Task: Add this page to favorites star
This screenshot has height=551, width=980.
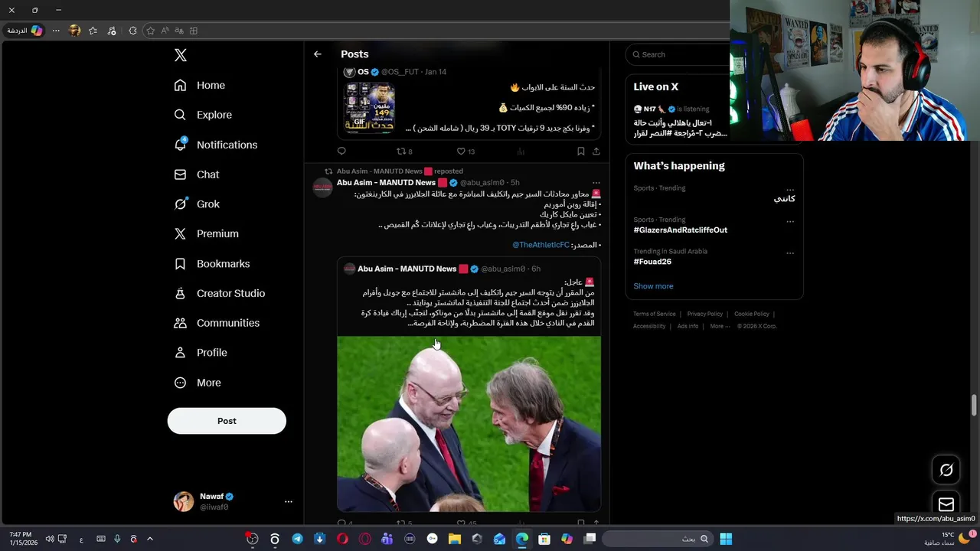Action: pyautogui.click(x=150, y=31)
